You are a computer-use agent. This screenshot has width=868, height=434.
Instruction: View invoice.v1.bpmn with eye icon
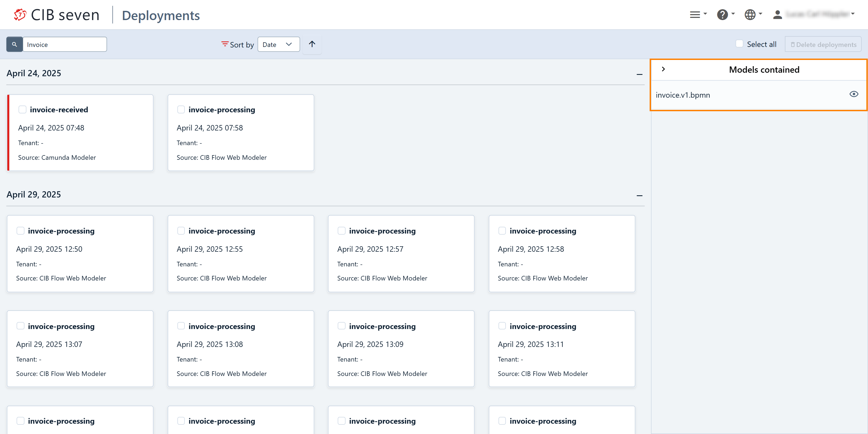pos(854,94)
